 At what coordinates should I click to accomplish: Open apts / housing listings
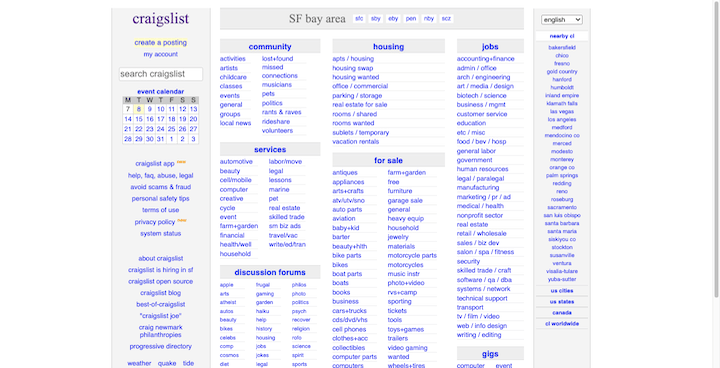[353, 59]
